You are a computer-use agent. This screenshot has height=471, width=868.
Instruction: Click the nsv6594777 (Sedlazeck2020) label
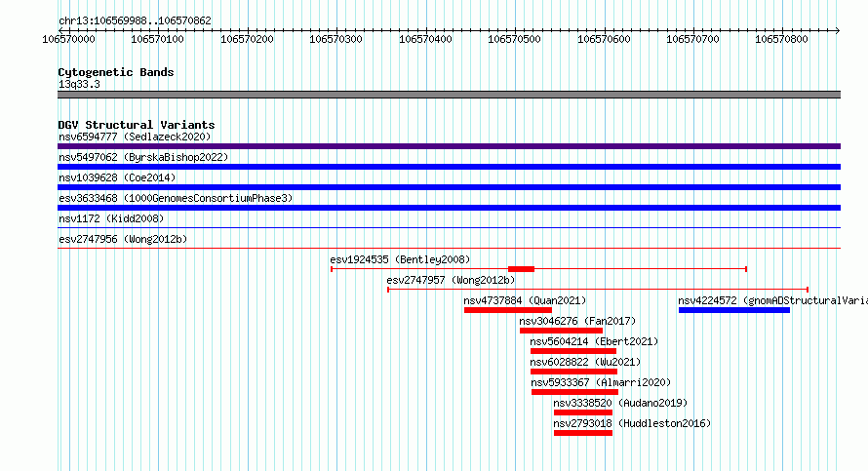click(135, 137)
